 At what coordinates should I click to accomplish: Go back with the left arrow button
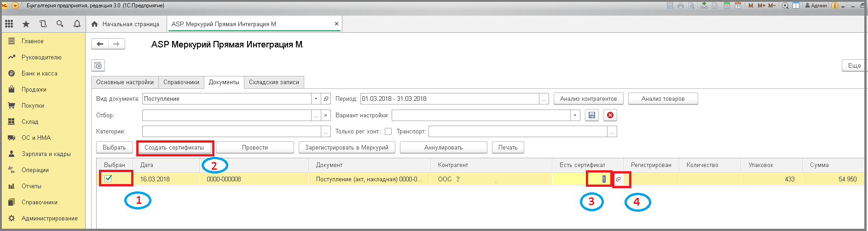coord(100,44)
